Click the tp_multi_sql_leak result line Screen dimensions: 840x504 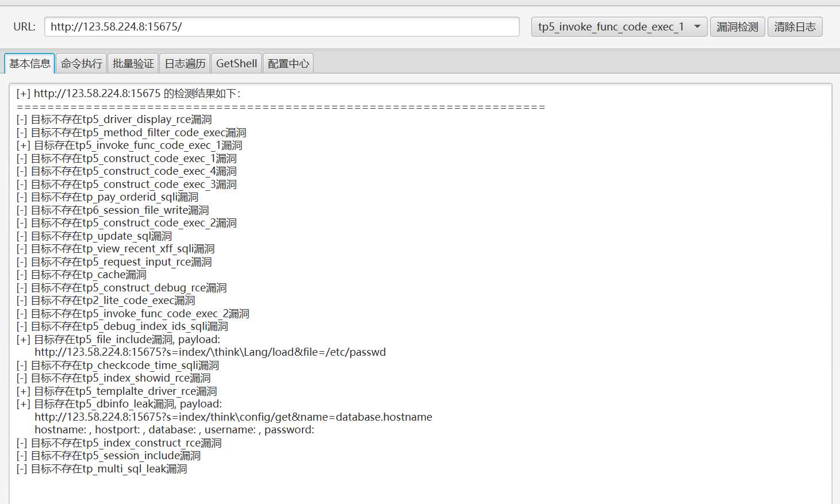click(x=102, y=469)
